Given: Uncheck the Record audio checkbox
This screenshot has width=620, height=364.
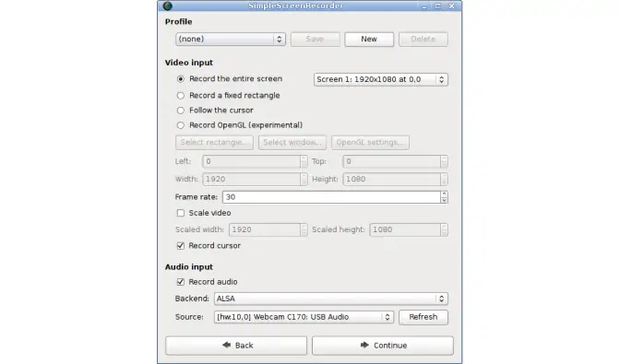Looking at the screenshot, I should click(x=180, y=282).
